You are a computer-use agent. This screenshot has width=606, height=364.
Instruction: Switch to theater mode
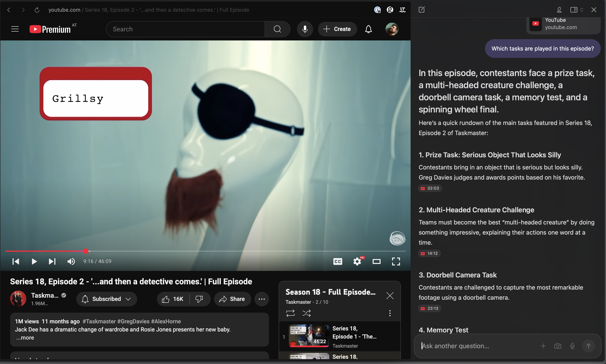(377, 261)
